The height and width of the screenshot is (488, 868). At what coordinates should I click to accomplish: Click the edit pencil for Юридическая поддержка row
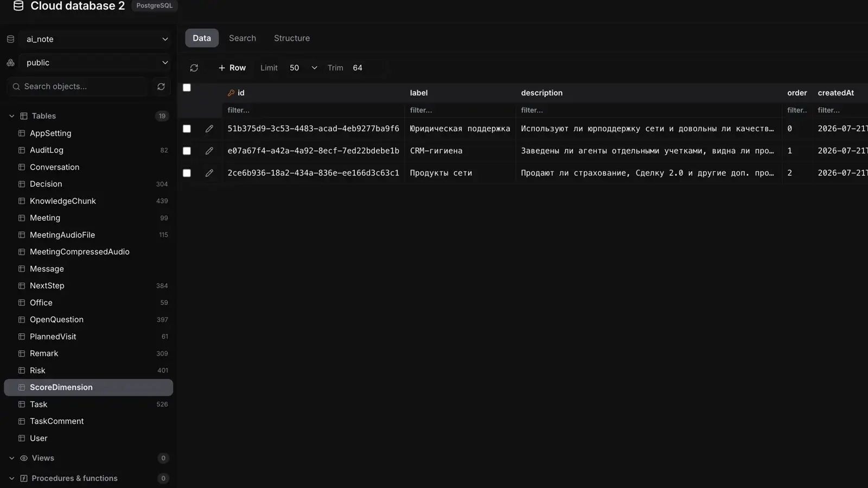coord(209,129)
